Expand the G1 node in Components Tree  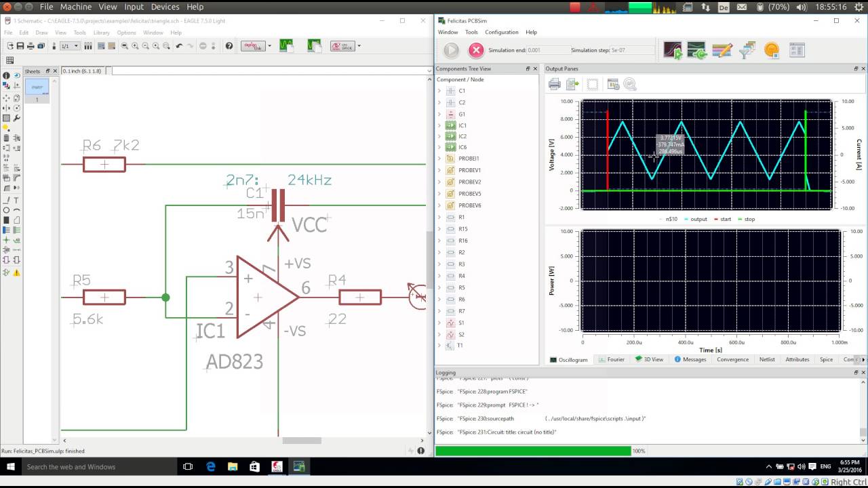439,114
